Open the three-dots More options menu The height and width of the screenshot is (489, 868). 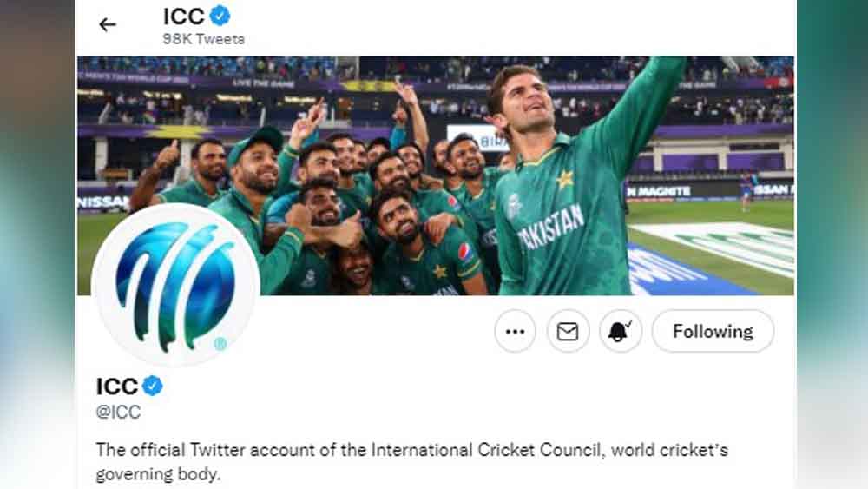(515, 332)
